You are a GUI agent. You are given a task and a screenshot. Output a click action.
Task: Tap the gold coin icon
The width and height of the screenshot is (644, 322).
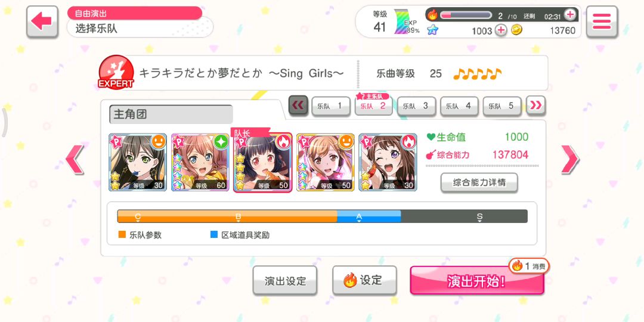pos(516,30)
